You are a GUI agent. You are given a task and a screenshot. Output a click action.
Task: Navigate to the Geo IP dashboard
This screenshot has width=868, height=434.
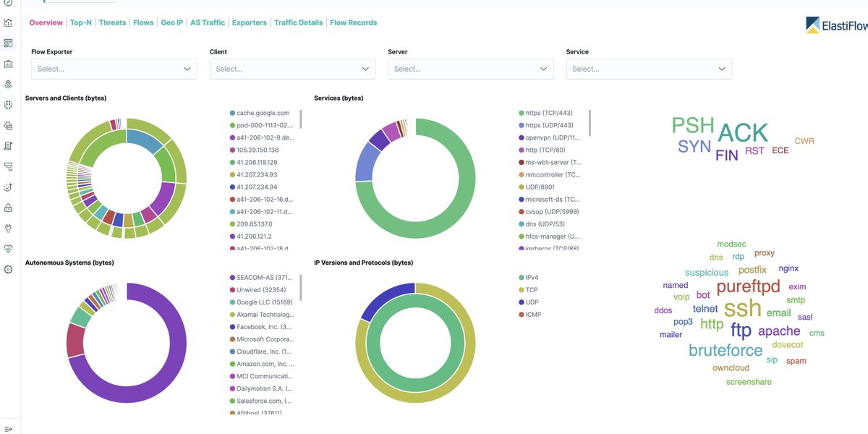171,22
